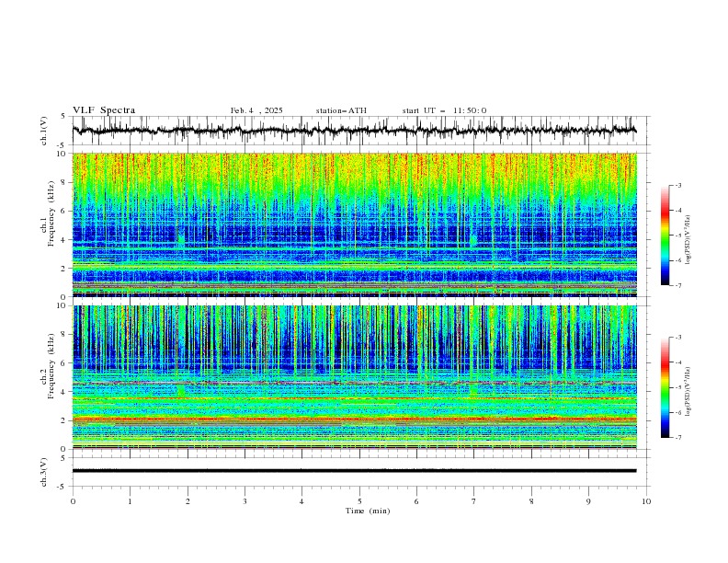
Task: Click time axis tick label "0"
Action: [x=73, y=501]
